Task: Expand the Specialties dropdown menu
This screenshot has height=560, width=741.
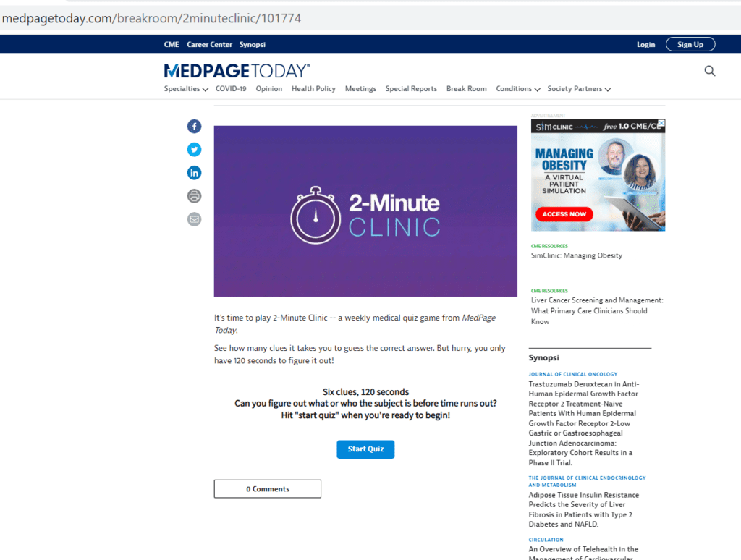Action: [186, 89]
